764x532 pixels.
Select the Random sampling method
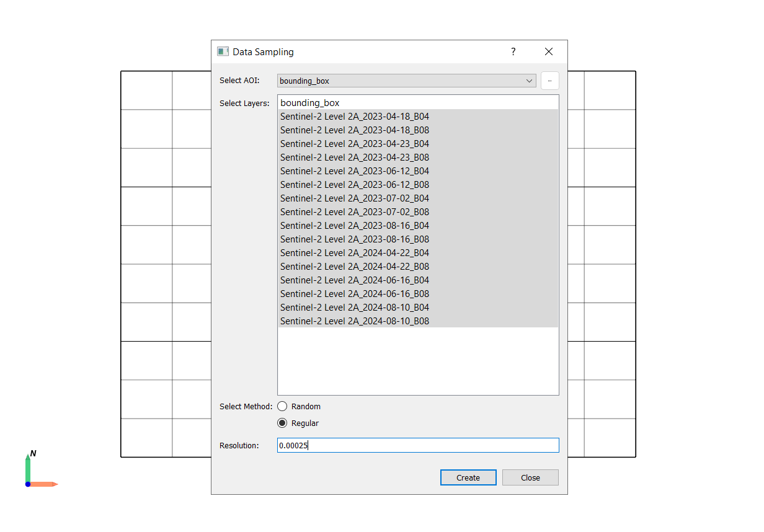(283, 407)
